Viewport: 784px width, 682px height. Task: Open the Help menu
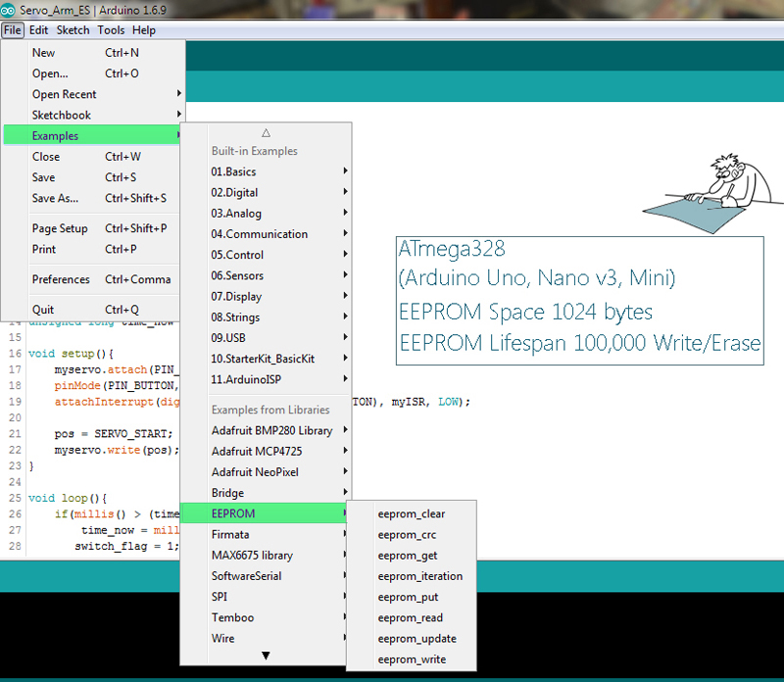pos(144,29)
